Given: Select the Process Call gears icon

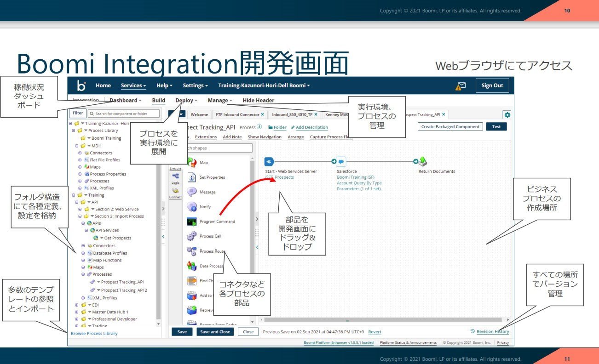Looking at the screenshot, I should [192, 236].
